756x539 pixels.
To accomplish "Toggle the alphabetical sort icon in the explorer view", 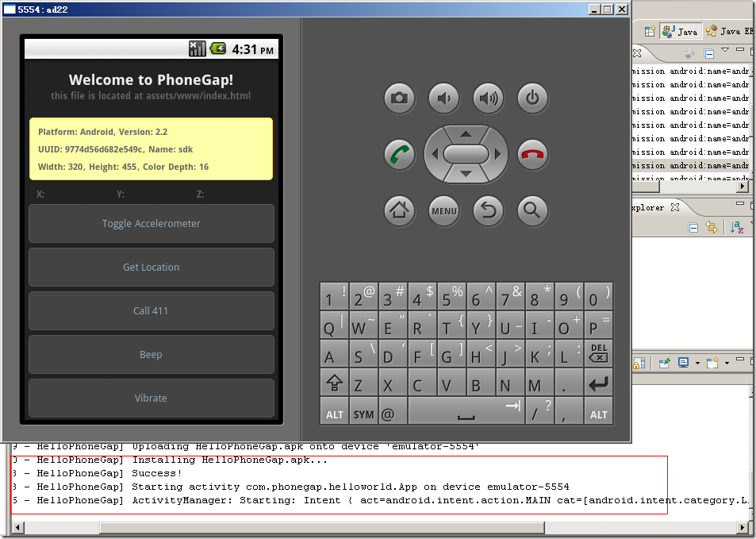I will (737, 227).
